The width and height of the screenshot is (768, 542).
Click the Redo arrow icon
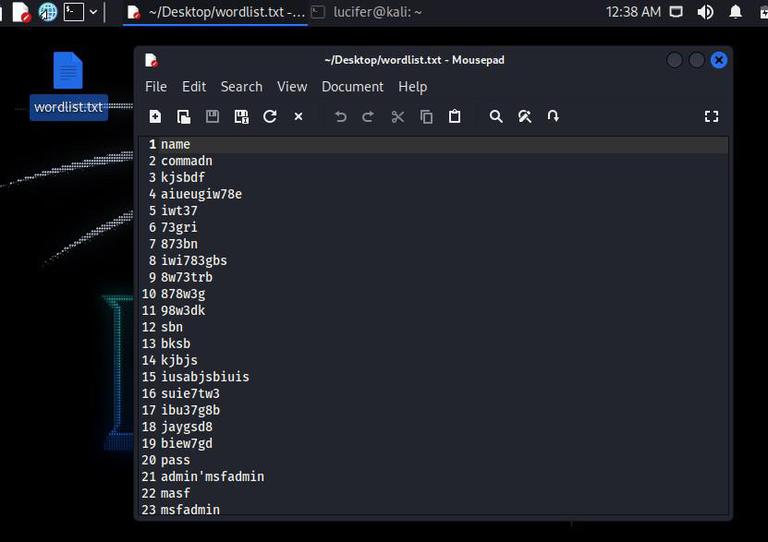(368, 117)
